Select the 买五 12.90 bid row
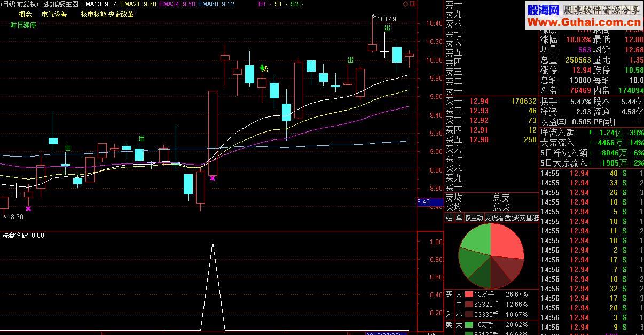 click(x=492, y=139)
